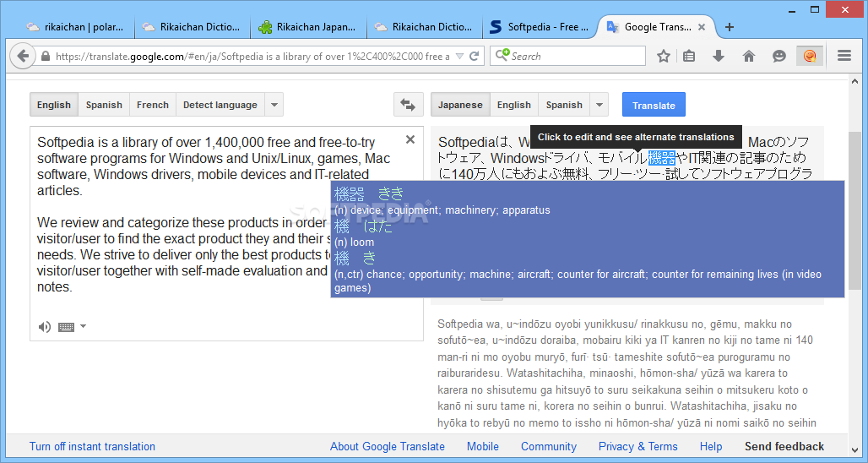Click the address bar URL field
Image resolution: width=868 pixels, height=463 pixels.
pos(252,56)
